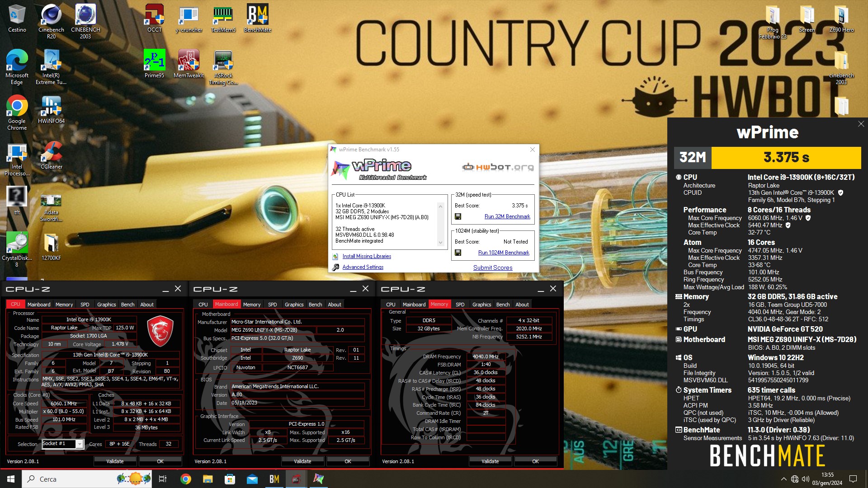Open the wPrime taskbar icon
This screenshot has height=488, width=868.
[x=318, y=479]
